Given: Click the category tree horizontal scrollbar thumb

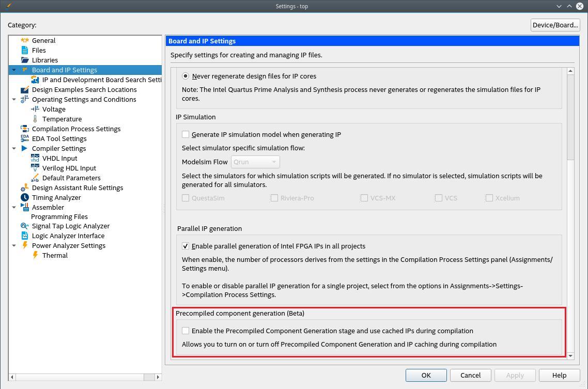Looking at the screenshot, I should (x=80, y=377).
